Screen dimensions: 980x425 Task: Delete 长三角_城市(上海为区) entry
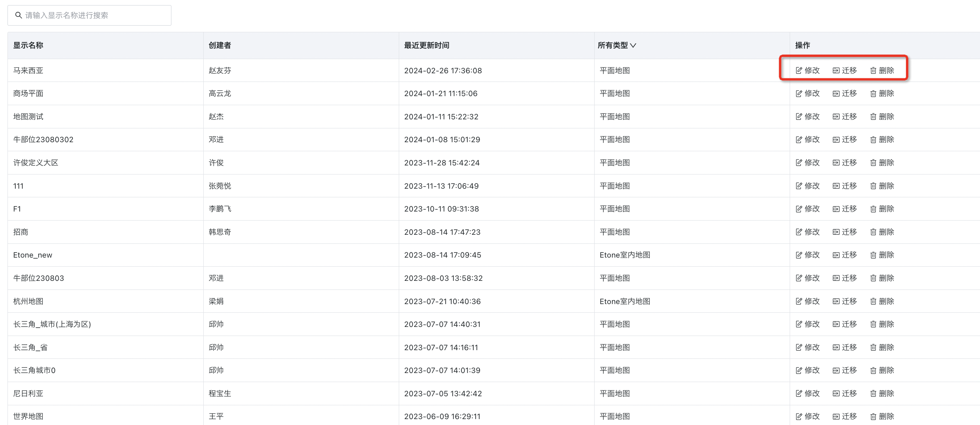[882, 324]
